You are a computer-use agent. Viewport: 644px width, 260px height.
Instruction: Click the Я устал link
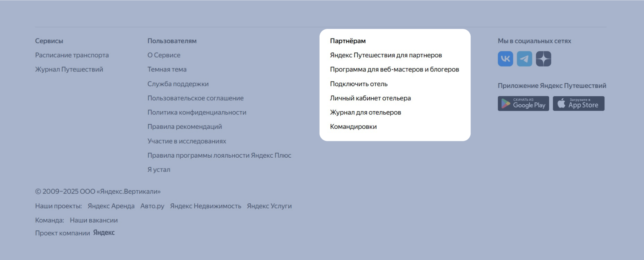pos(159,170)
